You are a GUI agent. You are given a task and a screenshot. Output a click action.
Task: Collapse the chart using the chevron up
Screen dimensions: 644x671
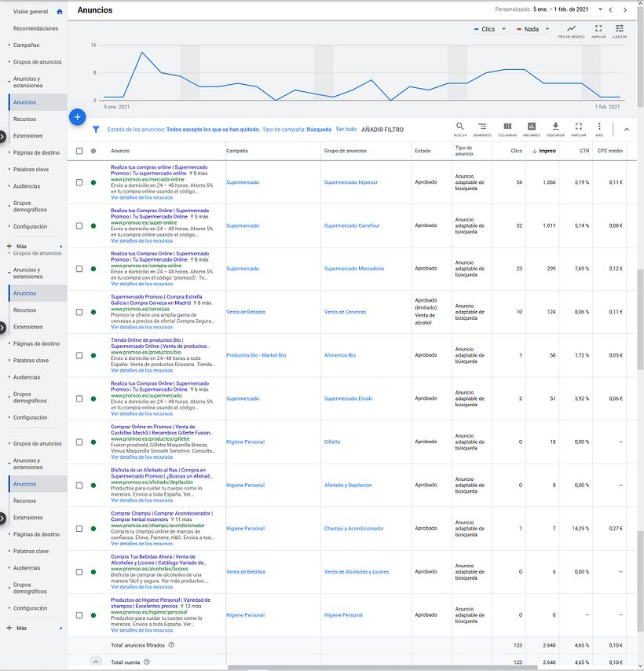(x=627, y=129)
